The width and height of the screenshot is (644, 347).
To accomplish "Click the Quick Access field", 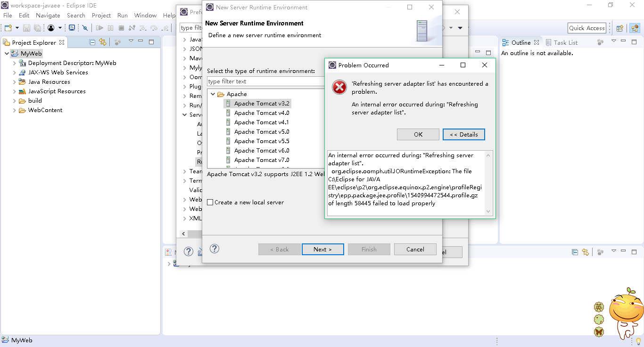I will point(587,28).
